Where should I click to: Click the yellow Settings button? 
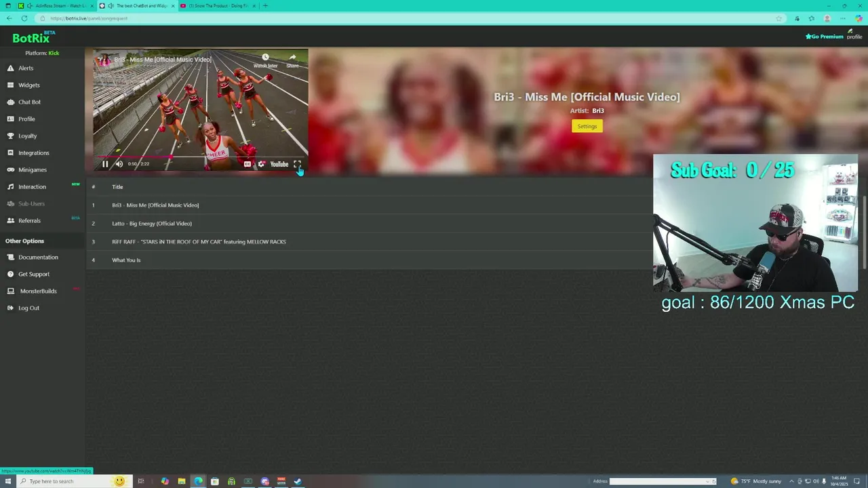(587, 126)
